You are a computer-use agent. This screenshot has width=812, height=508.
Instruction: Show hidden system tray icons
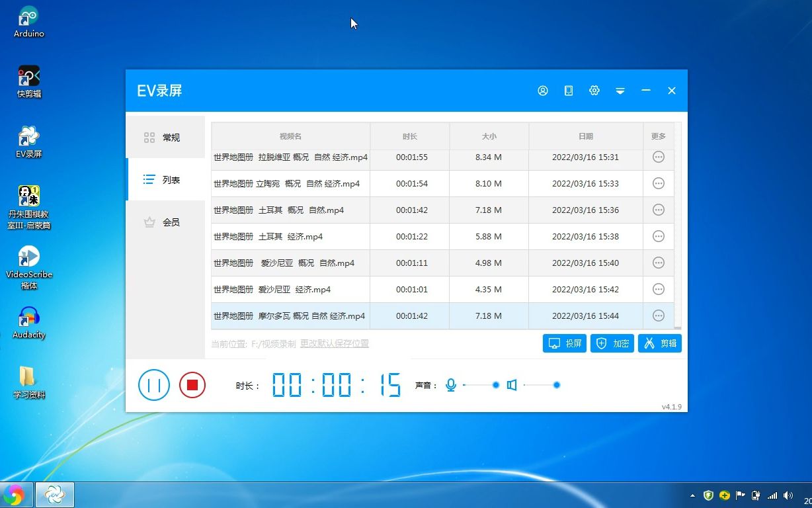692,495
